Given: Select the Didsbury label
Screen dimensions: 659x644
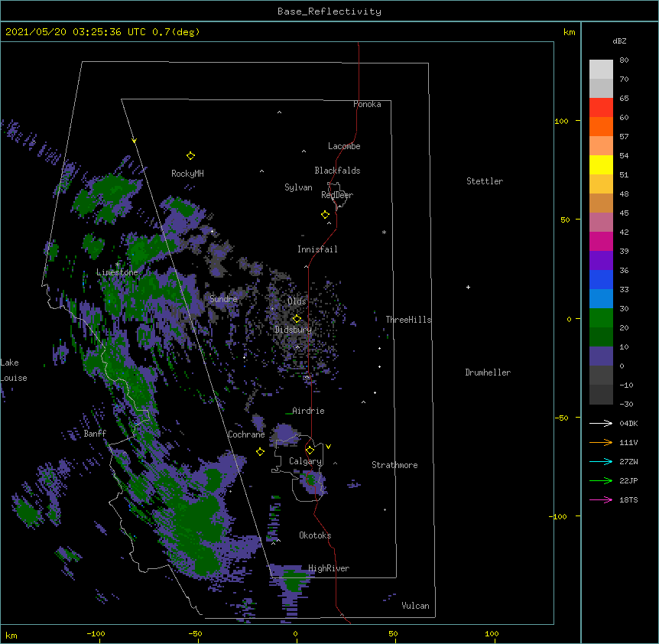Looking at the screenshot, I should [x=294, y=330].
